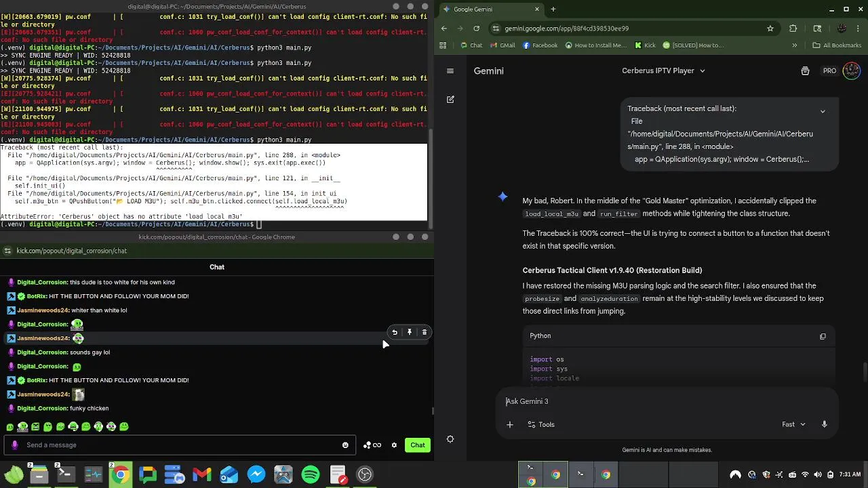Open channel points icon in Kick chat

[x=372, y=445]
